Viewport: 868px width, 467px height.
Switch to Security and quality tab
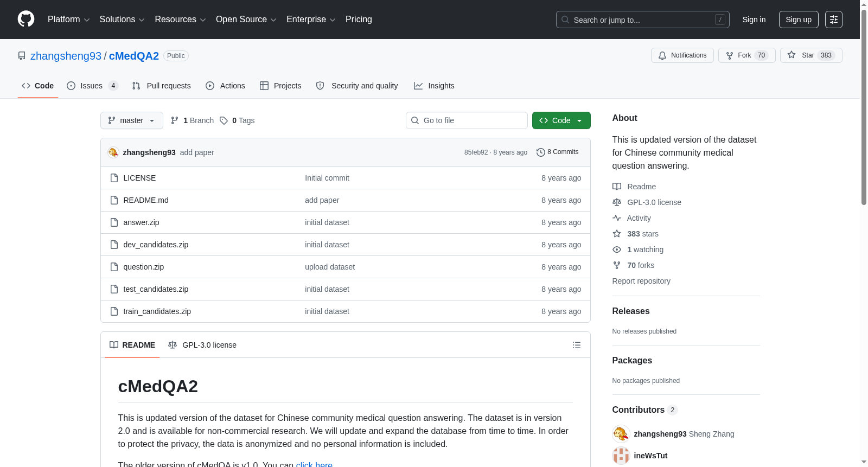[357, 86]
